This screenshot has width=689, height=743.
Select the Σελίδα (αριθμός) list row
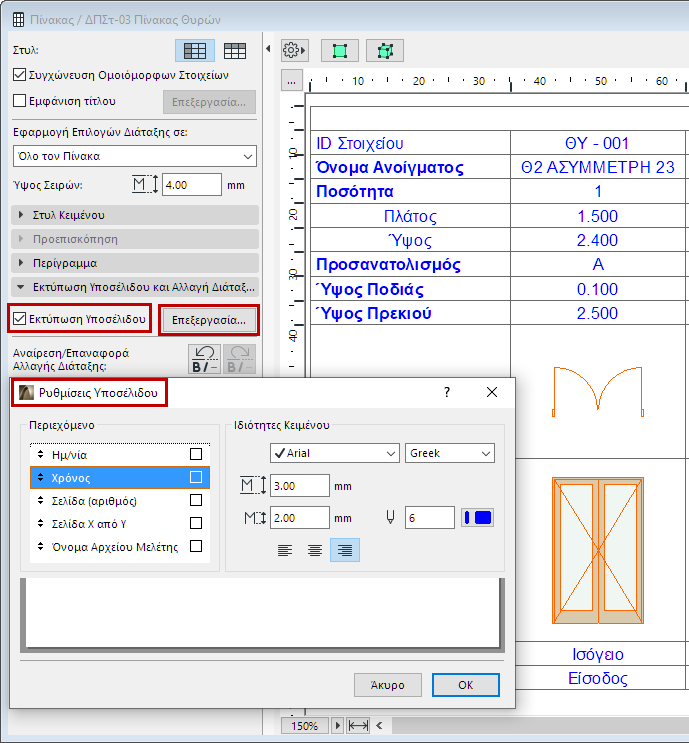coord(120,500)
